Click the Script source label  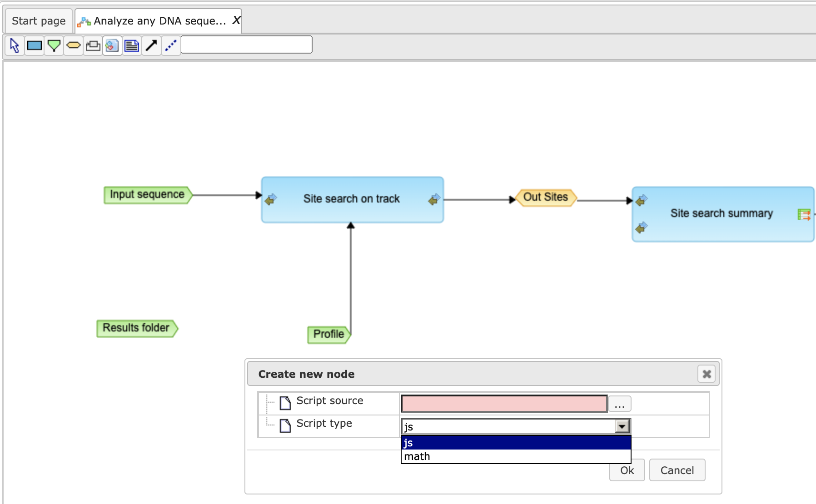329,401
